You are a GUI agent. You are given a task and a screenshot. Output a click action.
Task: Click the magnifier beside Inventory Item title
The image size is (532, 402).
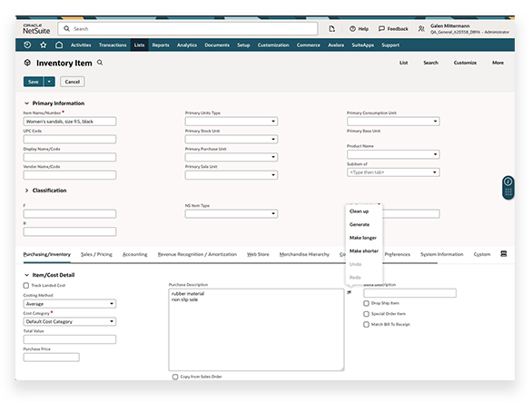(100, 63)
